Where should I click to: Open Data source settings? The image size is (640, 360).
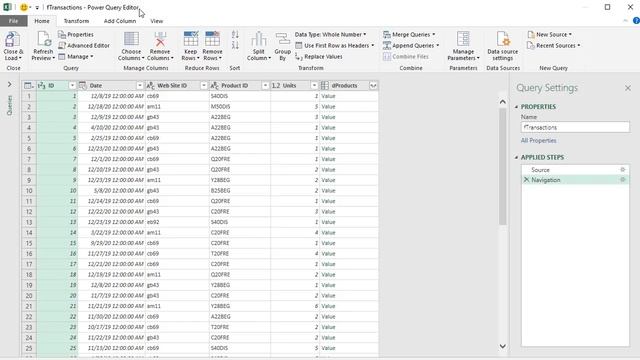pyautogui.click(x=502, y=46)
